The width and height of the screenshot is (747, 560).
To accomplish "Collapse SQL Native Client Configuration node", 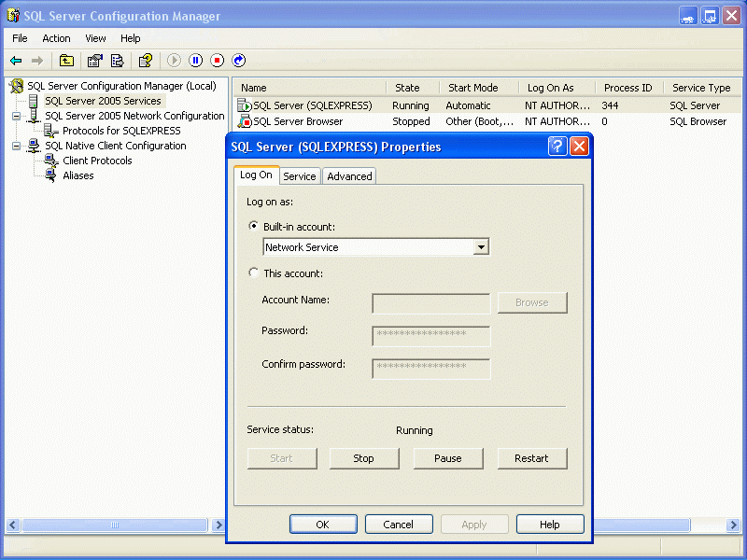I will point(16,146).
